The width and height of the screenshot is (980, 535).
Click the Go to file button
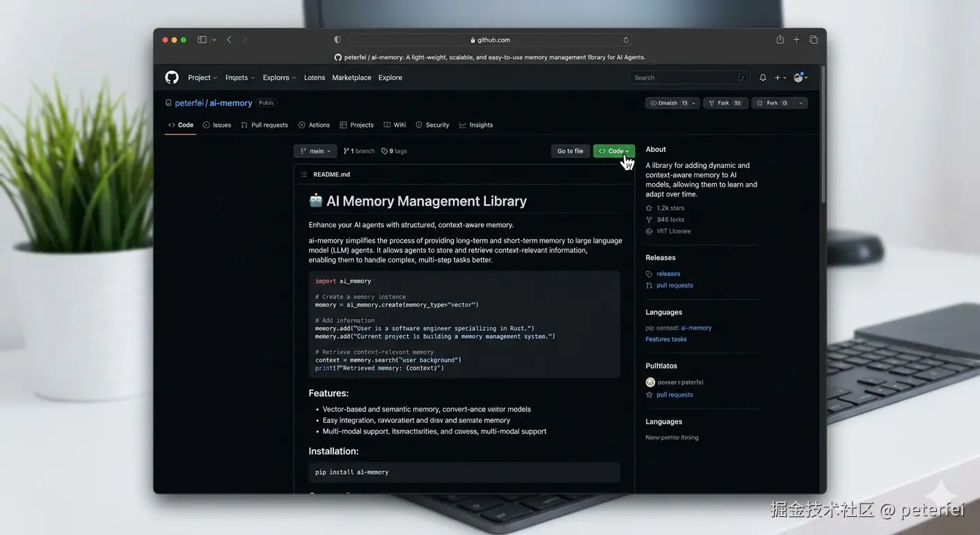[570, 151]
